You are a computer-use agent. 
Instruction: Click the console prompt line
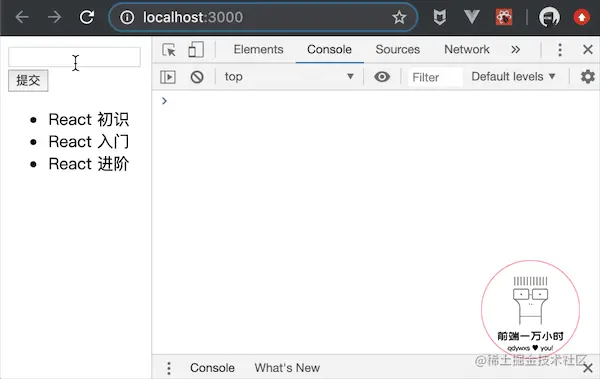tap(376, 101)
